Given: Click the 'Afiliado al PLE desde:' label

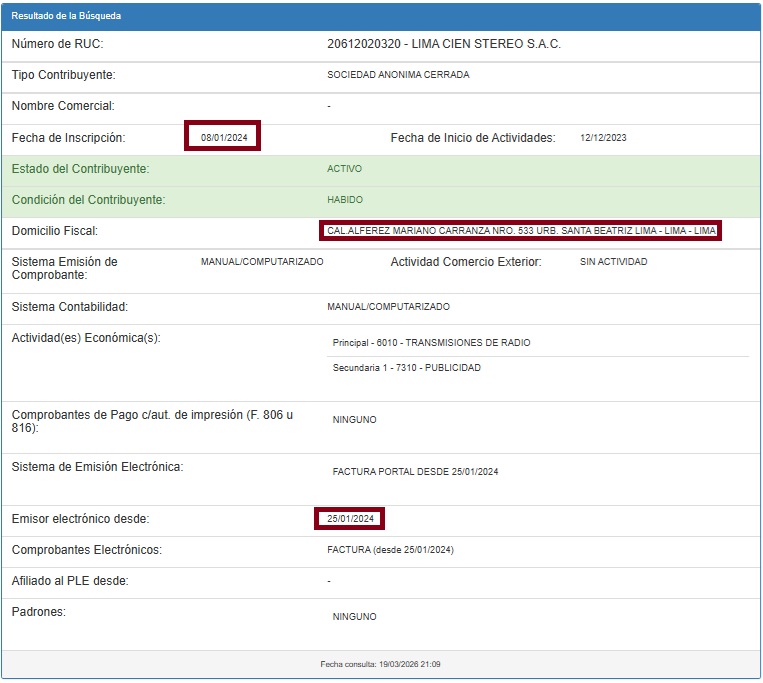Looking at the screenshot, I should (x=70, y=581).
